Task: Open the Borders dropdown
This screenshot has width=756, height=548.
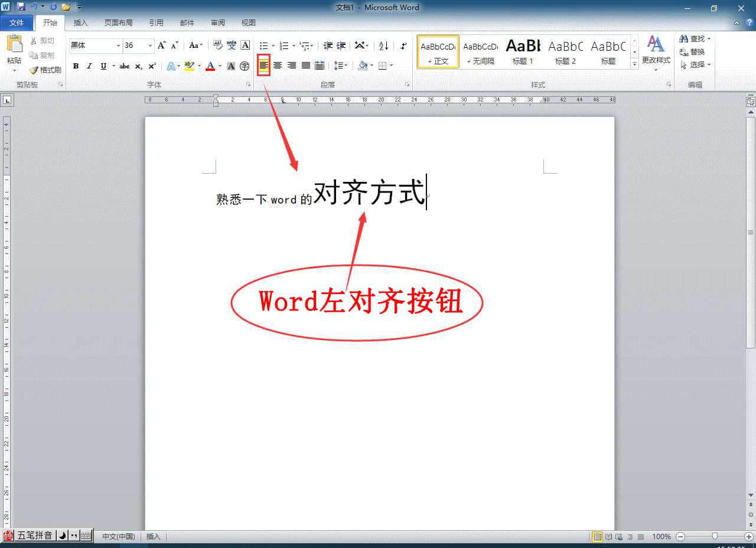Action: point(392,66)
